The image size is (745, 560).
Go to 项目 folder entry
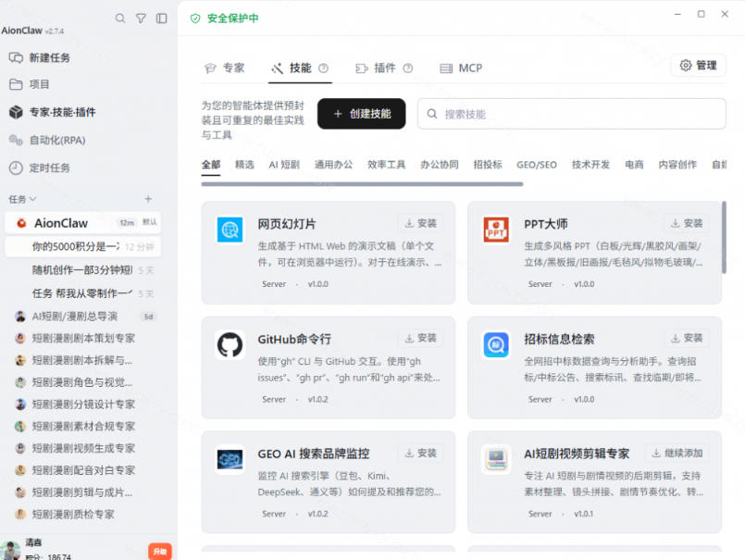[x=30, y=84]
